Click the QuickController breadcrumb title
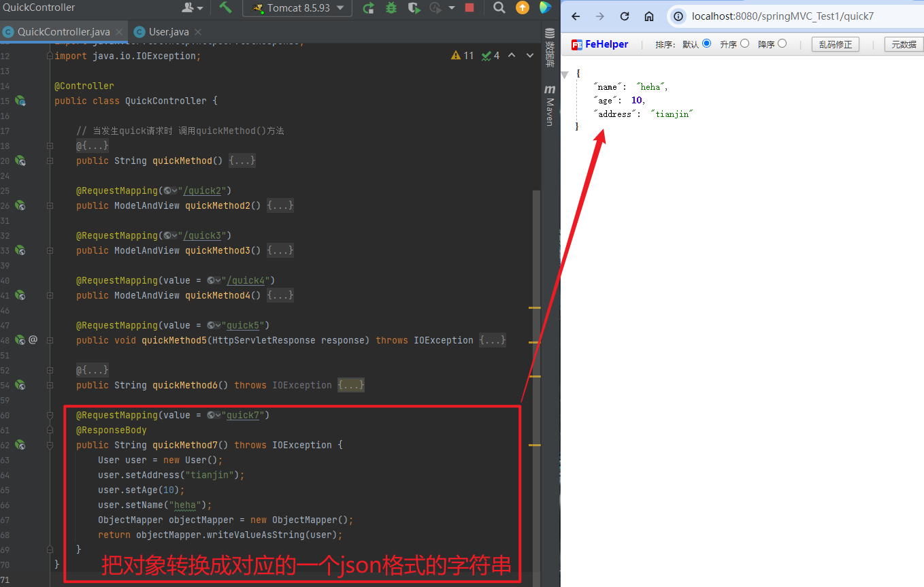 click(x=39, y=7)
